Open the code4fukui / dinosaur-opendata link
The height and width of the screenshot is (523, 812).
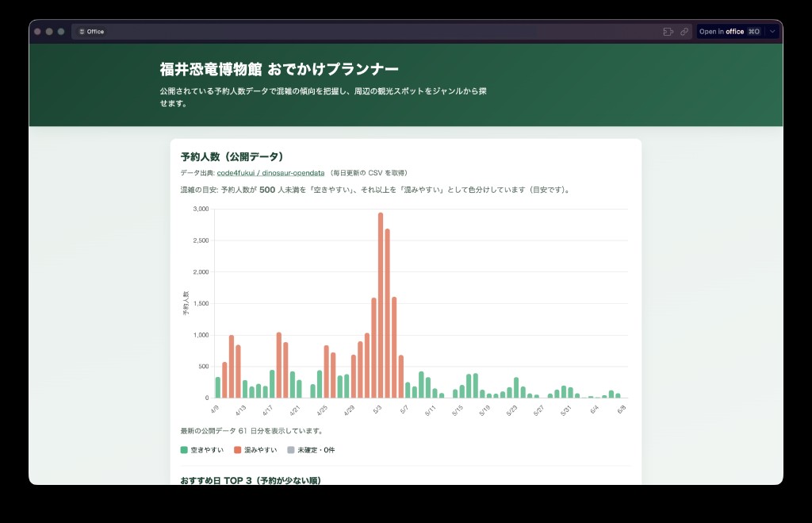(x=270, y=172)
